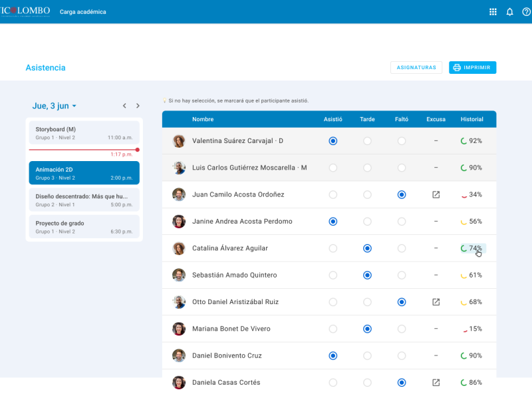Click the red progress bar under Storyboard
The height and width of the screenshot is (396, 532).
pyautogui.click(x=84, y=150)
